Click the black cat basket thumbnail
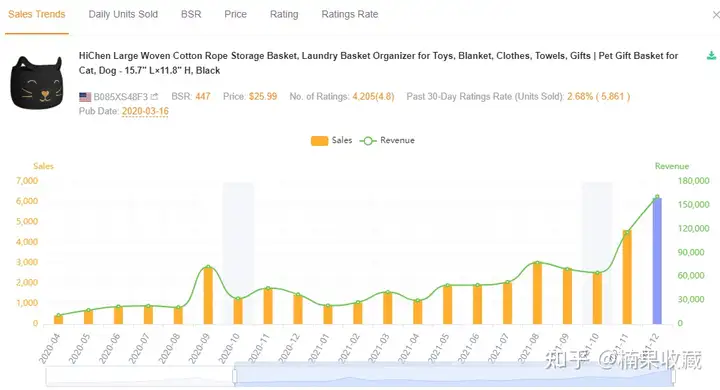The image size is (720, 390). pyautogui.click(x=36, y=83)
